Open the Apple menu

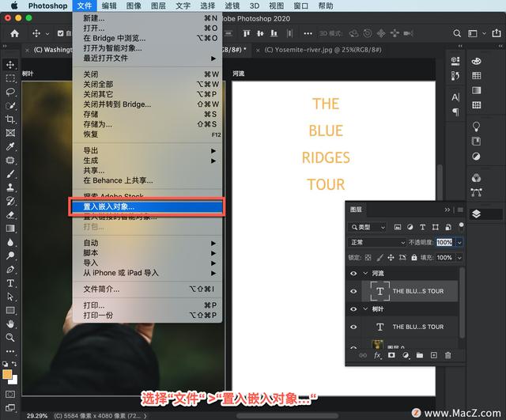[x=14, y=6]
